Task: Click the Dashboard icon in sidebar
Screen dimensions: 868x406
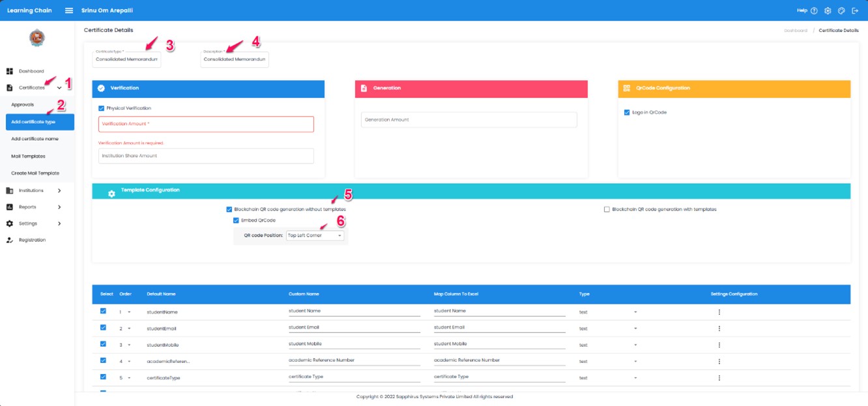Action: pyautogui.click(x=10, y=71)
